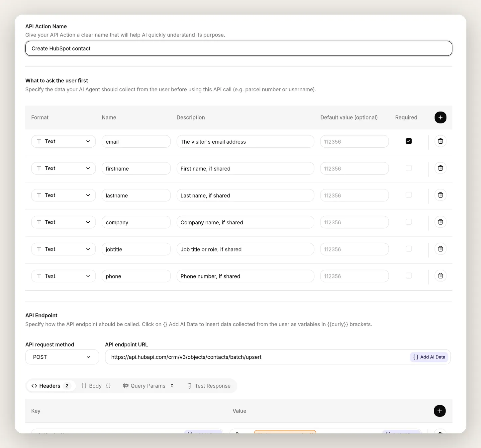Open the Format dropdown for jobtitle
The height and width of the screenshot is (448, 481).
(x=63, y=249)
